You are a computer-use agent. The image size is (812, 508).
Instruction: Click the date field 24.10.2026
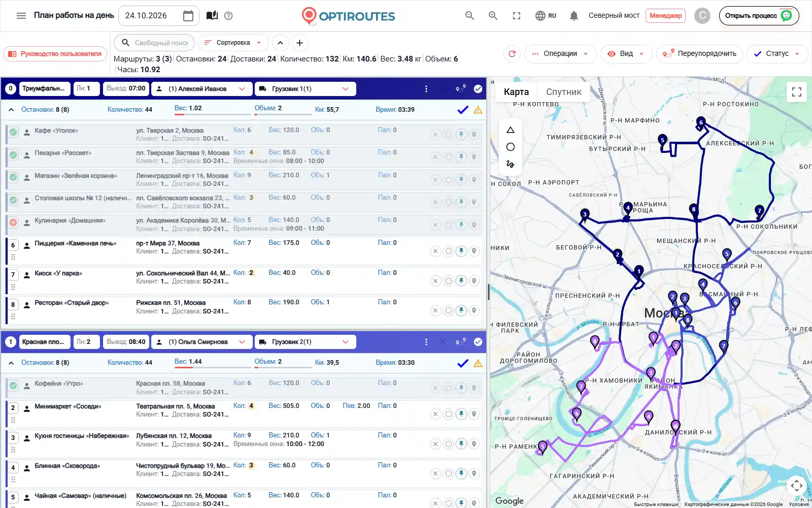(x=158, y=16)
